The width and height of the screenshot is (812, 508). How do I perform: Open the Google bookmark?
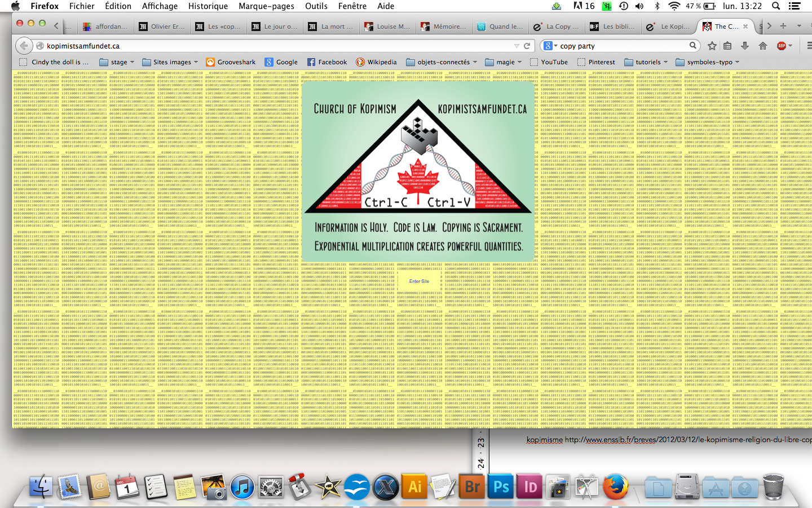tap(281, 62)
